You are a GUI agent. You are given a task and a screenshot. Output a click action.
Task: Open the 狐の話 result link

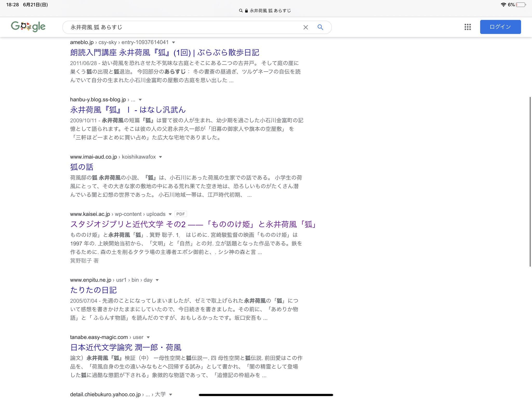[x=82, y=167]
